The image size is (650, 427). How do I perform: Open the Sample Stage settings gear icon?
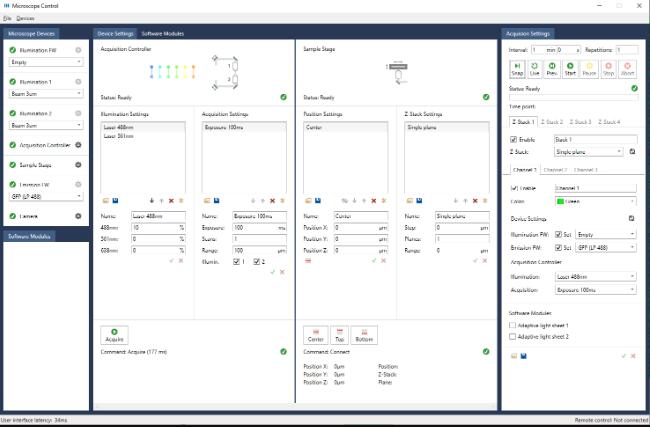(x=78, y=164)
